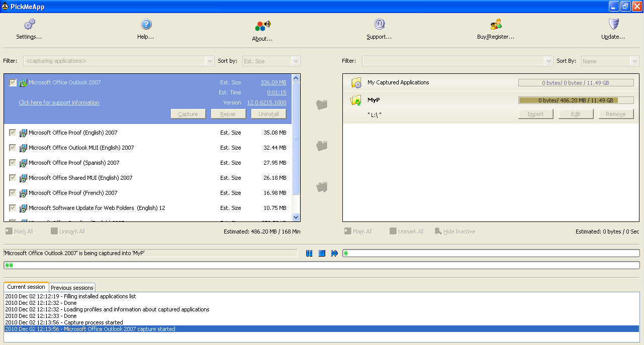Click Mark All under the installed applications list

[19, 232]
